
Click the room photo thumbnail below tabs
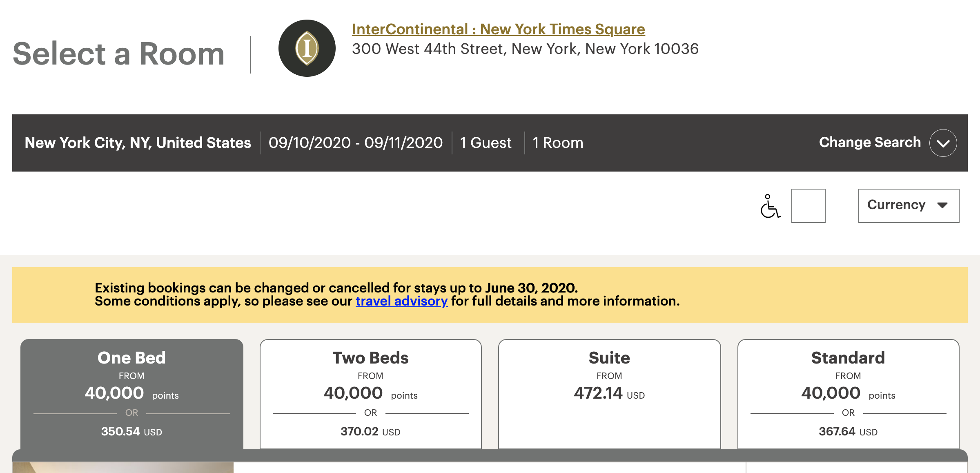(x=123, y=468)
